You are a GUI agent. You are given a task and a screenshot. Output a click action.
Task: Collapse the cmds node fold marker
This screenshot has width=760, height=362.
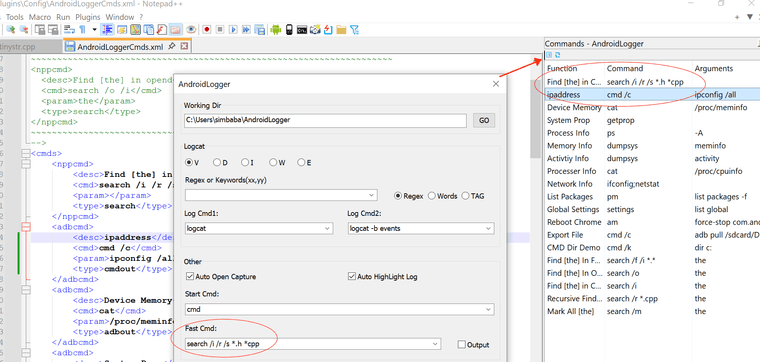(x=26, y=154)
